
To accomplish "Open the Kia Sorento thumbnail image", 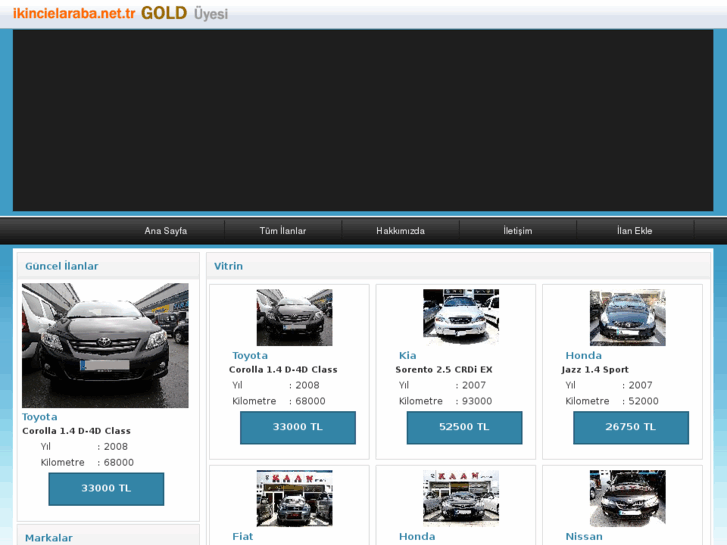I will 460,318.
